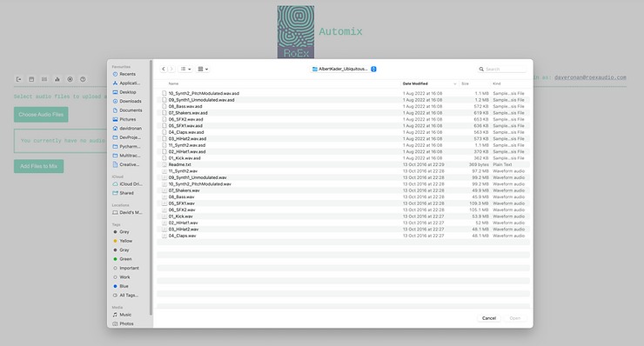644x346 pixels.
Task: Select the file Readme.txt
Action: (x=343, y=164)
